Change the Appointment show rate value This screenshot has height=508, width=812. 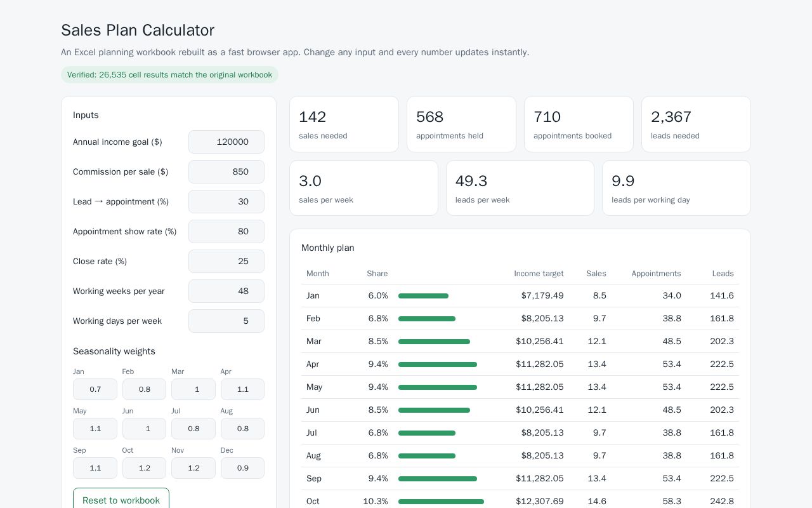coord(226,231)
